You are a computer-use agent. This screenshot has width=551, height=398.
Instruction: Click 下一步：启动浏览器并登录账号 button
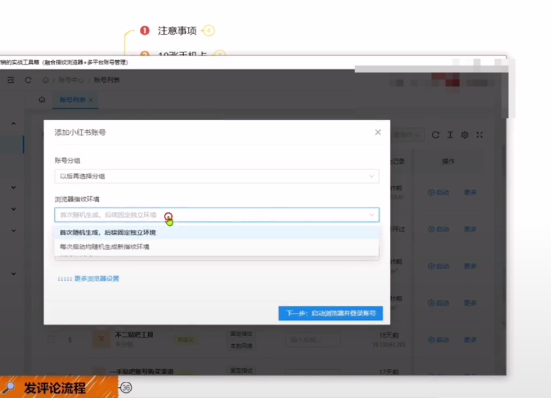(x=331, y=313)
